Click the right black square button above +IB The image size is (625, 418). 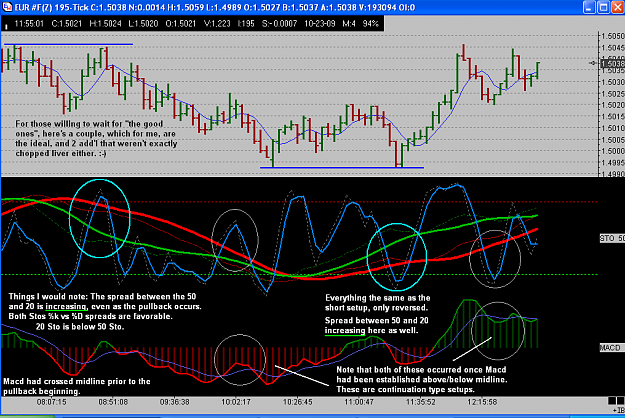[x=621, y=400]
